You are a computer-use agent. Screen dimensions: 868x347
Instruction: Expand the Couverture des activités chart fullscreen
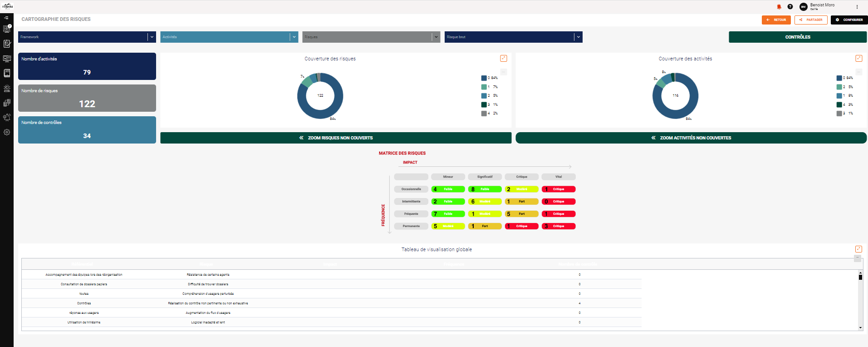click(859, 58)
